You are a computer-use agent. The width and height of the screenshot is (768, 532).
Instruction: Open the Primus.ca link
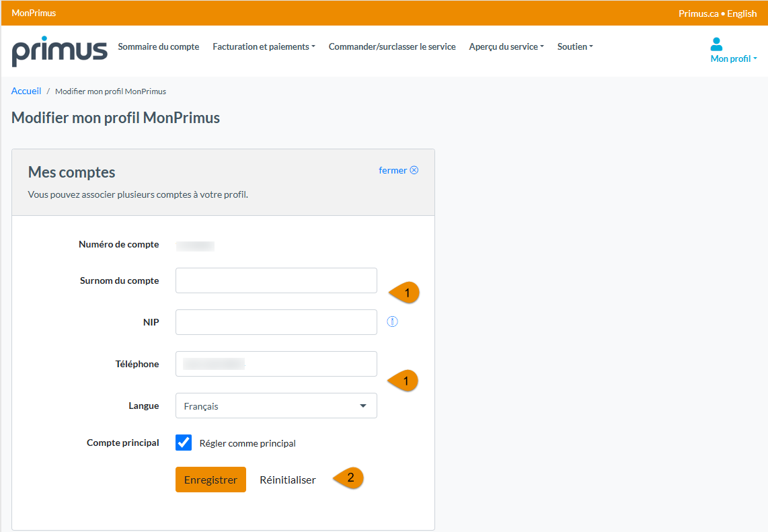point(699,13)
